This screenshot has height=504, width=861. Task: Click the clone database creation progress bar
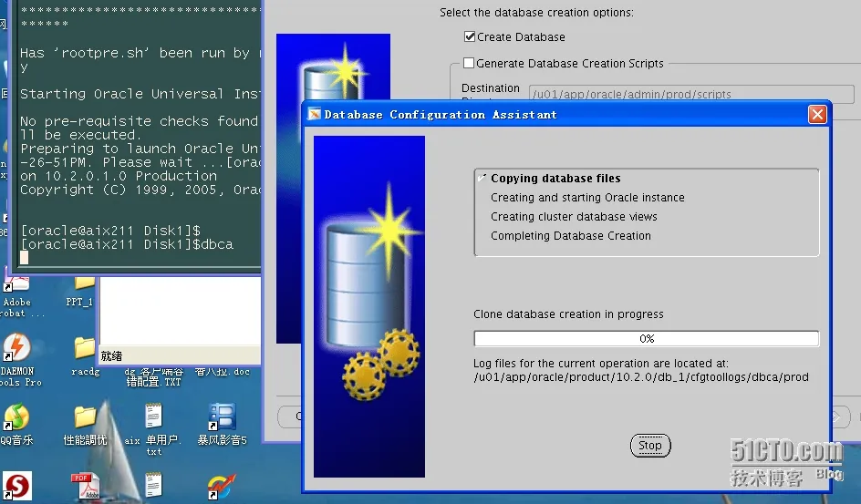[647, 338]
